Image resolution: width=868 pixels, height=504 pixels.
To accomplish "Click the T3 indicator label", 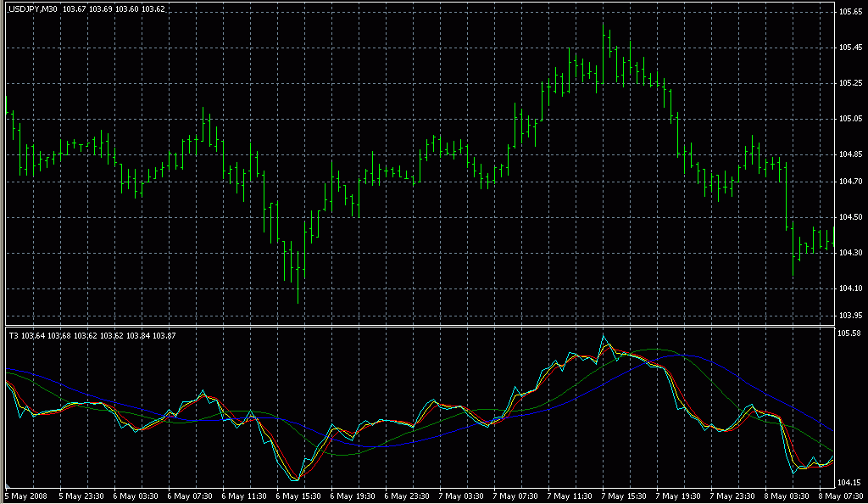I will [x=13, y=336].
